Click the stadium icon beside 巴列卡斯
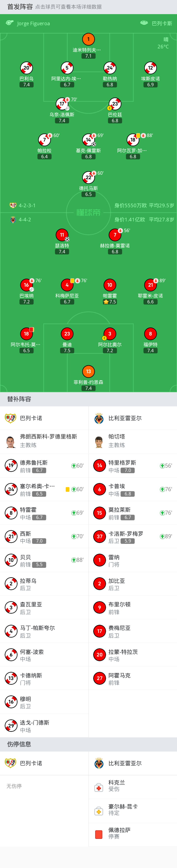Viewport: 177px width, 868px height. (144, 23)
